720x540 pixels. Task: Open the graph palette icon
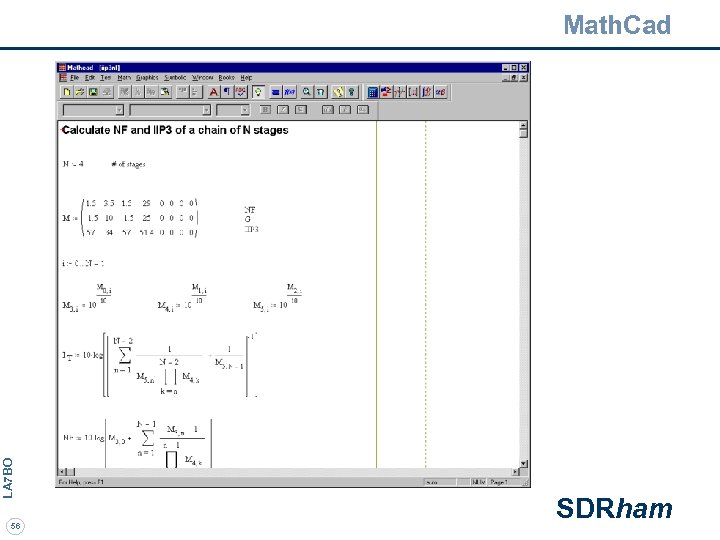click(x=399, y=92)
